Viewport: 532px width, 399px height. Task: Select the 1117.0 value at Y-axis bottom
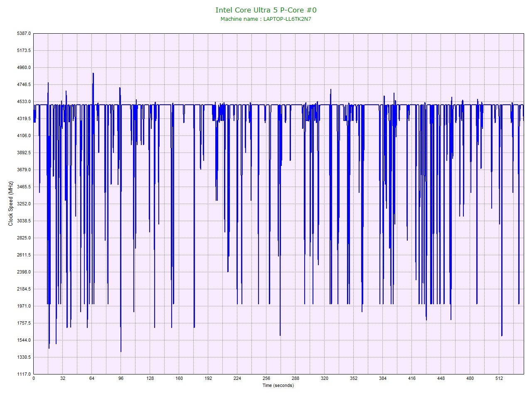point(23,374)
